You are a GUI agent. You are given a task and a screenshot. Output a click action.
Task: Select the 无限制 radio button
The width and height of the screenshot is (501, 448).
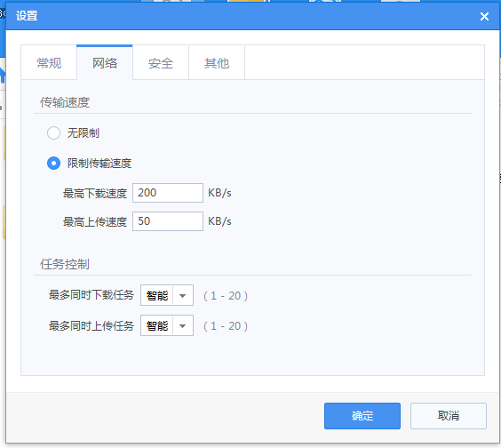click(53, 133)
